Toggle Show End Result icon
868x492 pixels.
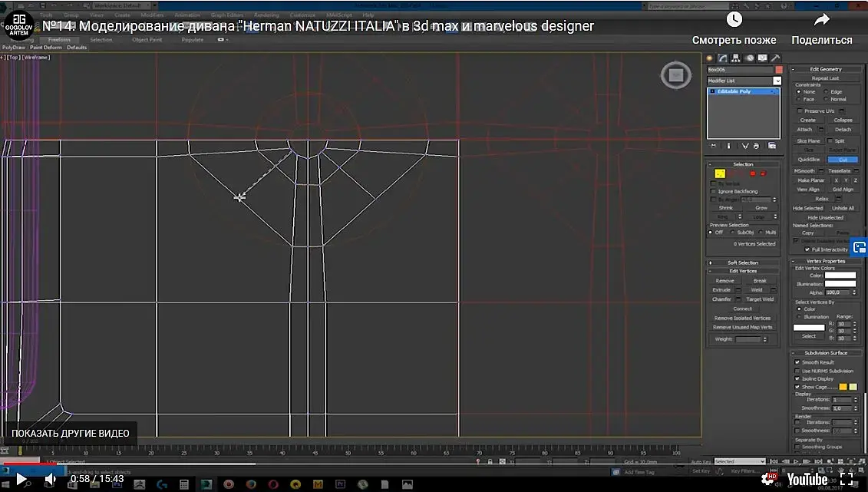point(728,146)
